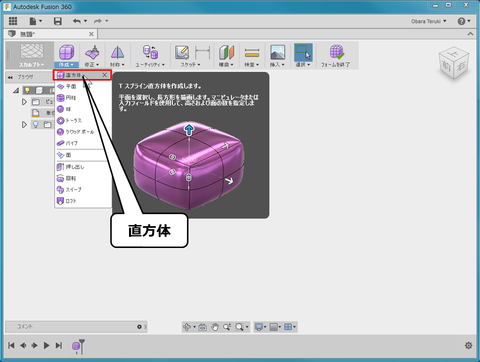Choose 円柱 cylinder from create menu
Viewport: 480px width, 362px height.
[x=83, y=98]
